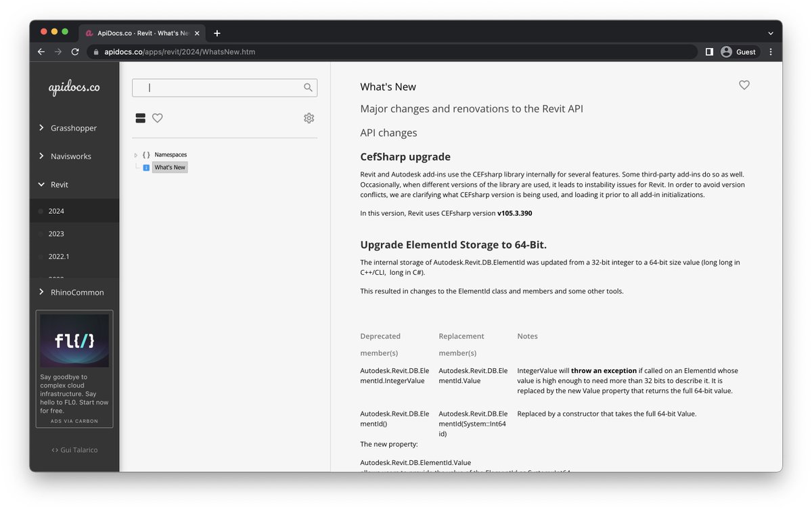Show favorites via the heart icon under search
This screenshot has width=812, height=511.
point(158,118)
